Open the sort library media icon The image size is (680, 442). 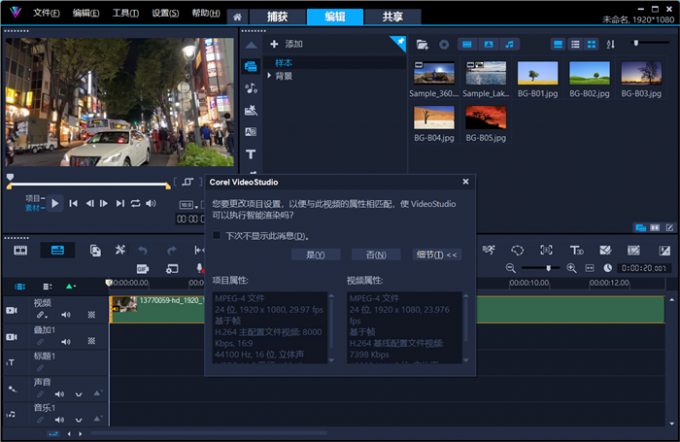tap(611, 44)
